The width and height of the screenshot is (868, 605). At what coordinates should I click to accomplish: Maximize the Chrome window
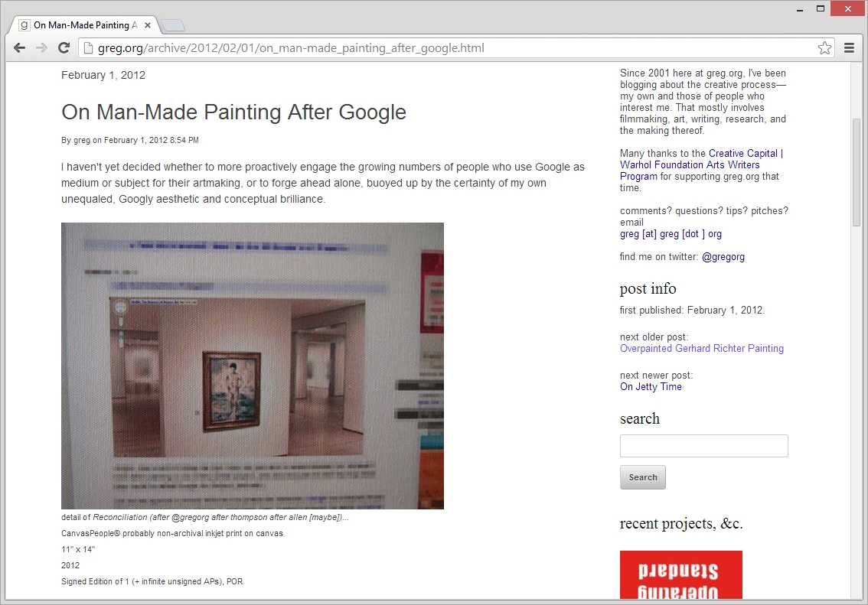pos(821,9)
